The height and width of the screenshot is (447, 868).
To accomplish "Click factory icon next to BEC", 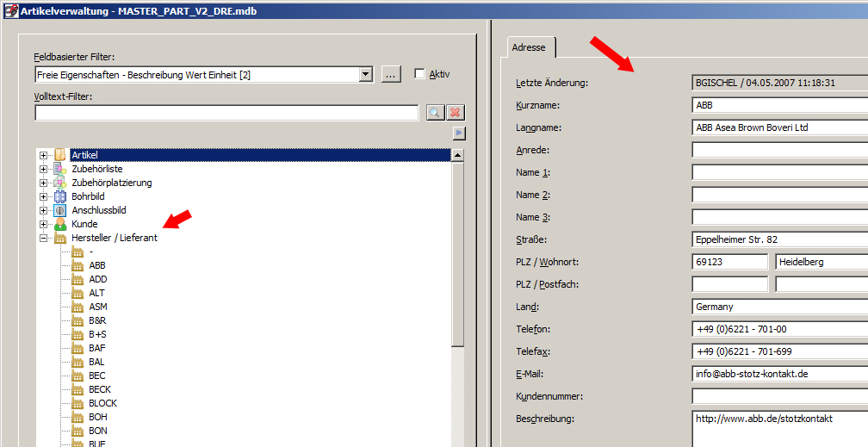I will click(77, 376).
